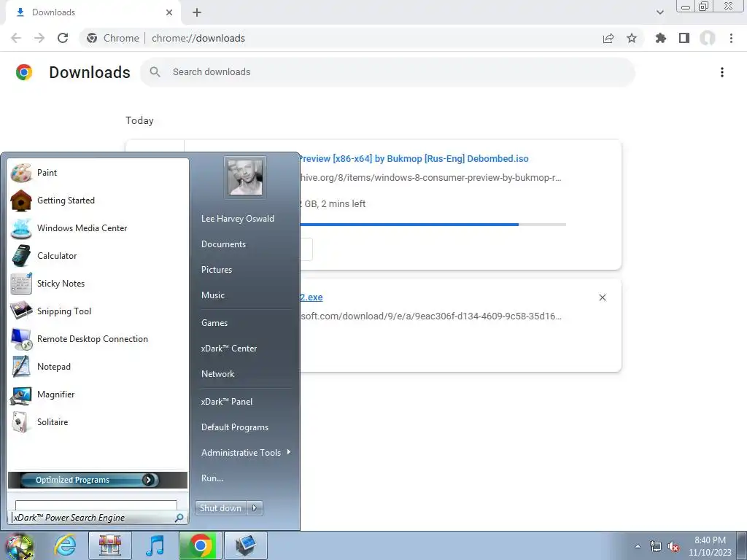Open Default Programs

pyautogui.click(x=235, y=427)
